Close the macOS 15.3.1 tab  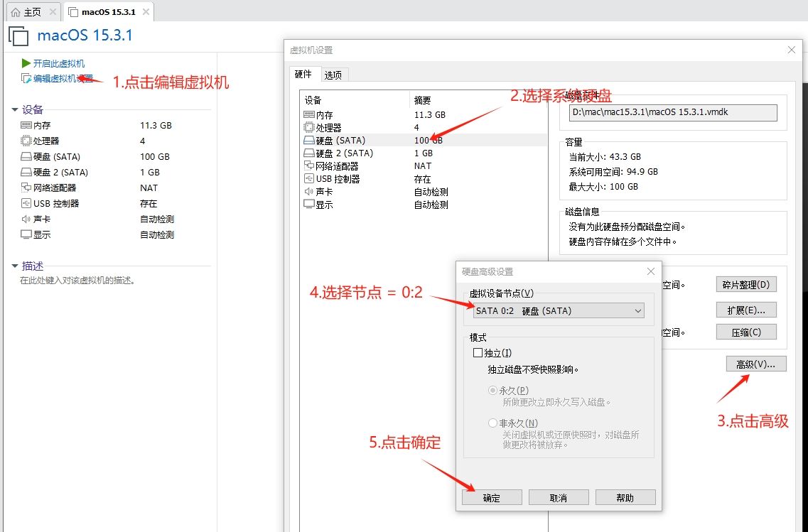tap(146, 12)
